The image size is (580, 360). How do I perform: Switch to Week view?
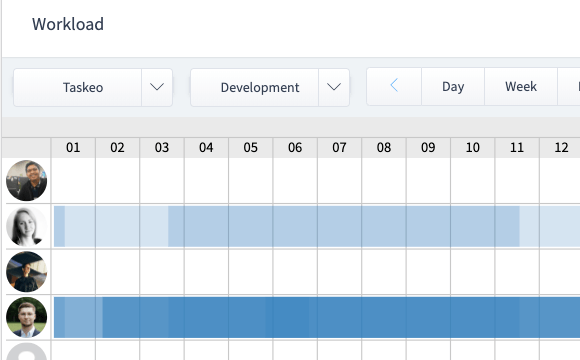tap(521, 87)
